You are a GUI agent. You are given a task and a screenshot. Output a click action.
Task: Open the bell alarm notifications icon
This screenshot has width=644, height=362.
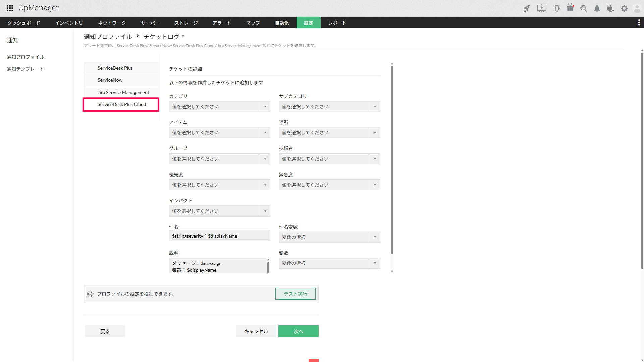pyautogui.click(x=597, y=8)
